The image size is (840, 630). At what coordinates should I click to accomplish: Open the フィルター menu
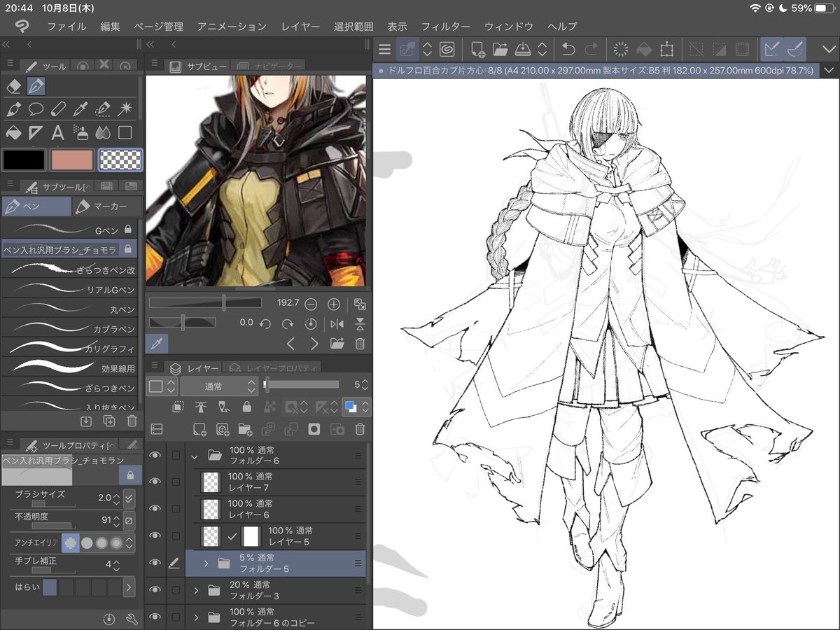pos(445,27)
